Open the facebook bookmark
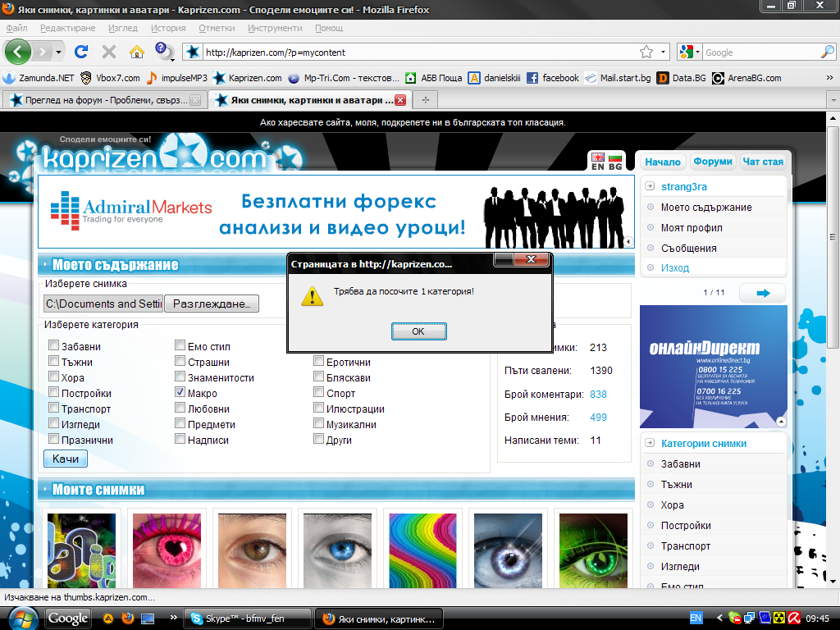This screenshot has height=630, width=840. (x=553, y=78)
